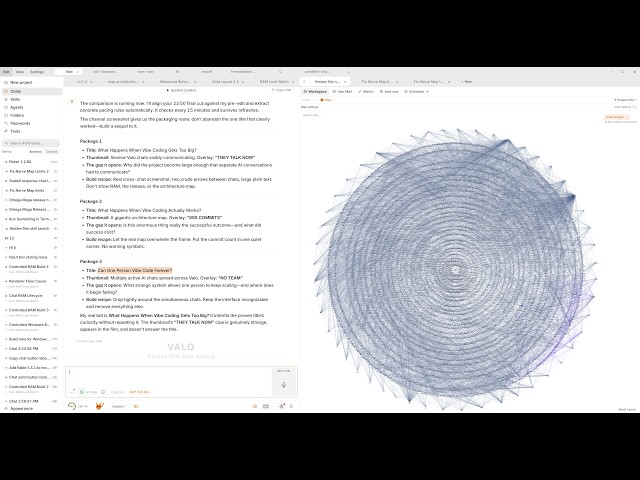
Task: Expand the System Context section
Action: click(x=182, y=90)
